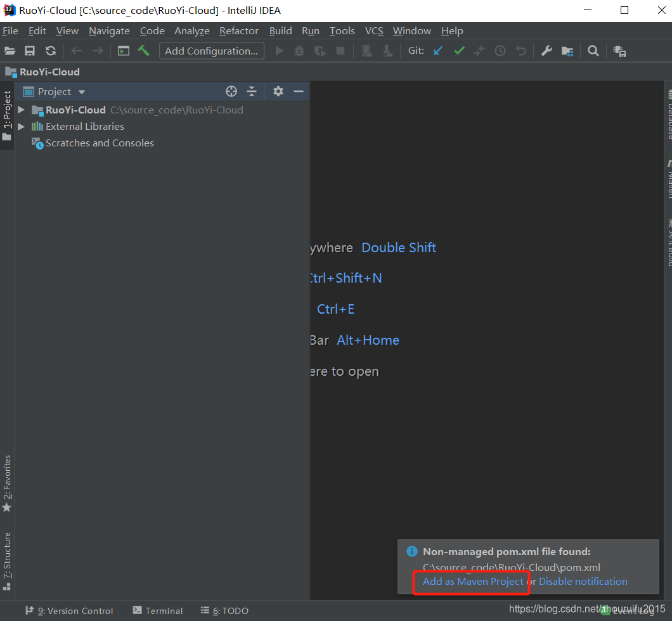672x621 pixels.
Task: Click the run anything window icon
Action: pos(124,51)
